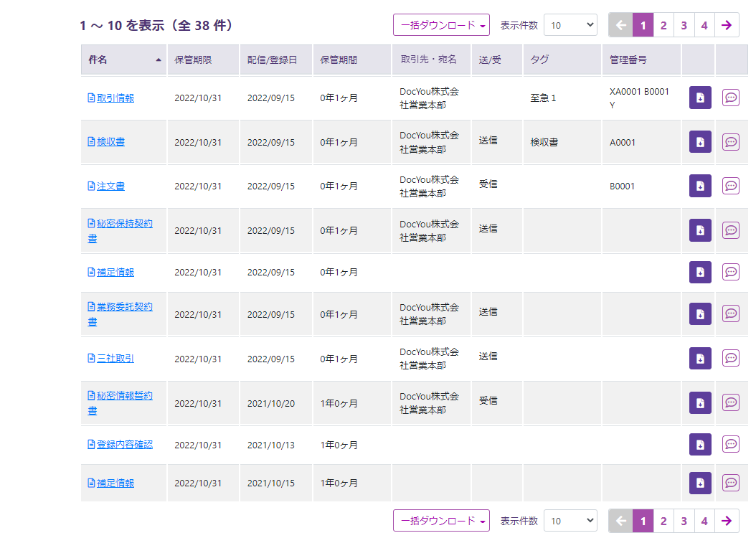The height and width of the screenshot is (538, 756).
Task: Open the top 表示件数 select box
Action: click(570, 25)
